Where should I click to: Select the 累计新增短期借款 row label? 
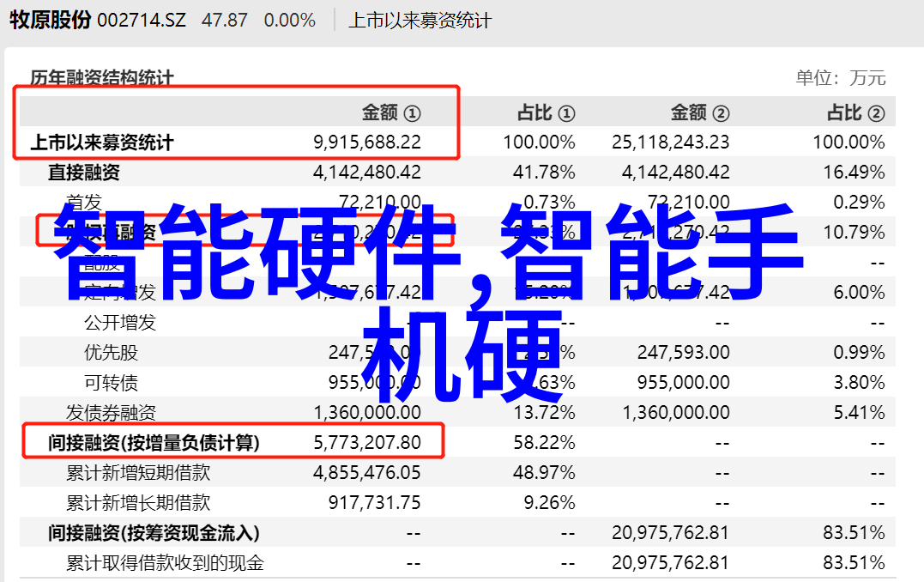pyautogui.click(x=138, y=473)
